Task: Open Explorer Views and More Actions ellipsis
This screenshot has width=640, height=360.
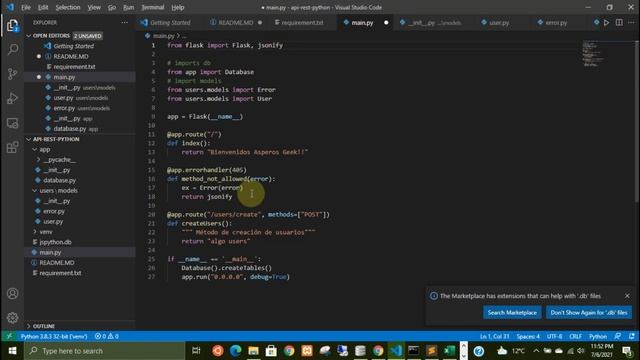Action: tap(124, 22)
